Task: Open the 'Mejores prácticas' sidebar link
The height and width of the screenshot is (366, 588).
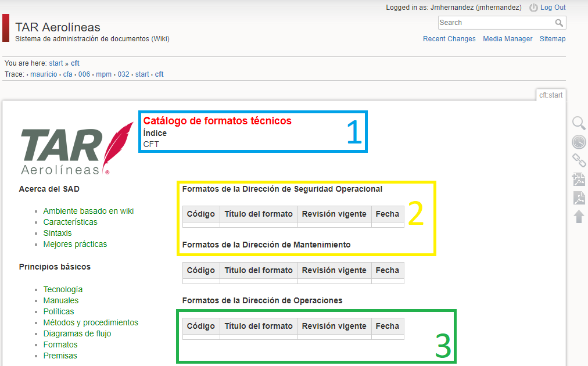Action: pyautogui.click(x=75, y=244)
